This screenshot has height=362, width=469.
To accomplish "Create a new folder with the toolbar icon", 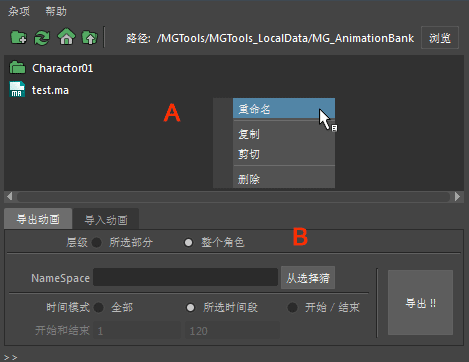I will pos(19,37).
